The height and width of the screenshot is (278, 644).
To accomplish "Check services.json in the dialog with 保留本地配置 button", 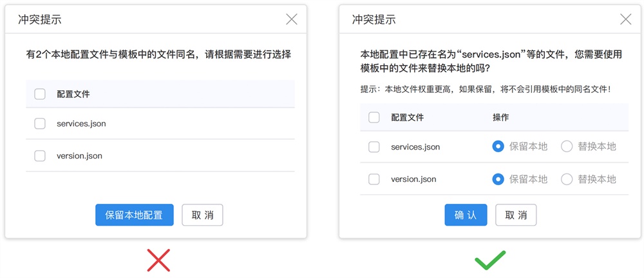I will tap(40, 123).
